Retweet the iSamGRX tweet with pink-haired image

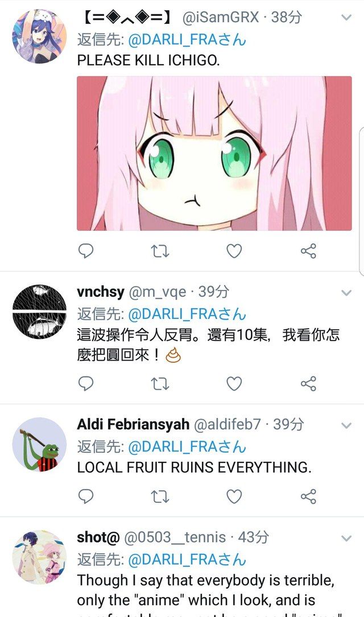[160, 251]
